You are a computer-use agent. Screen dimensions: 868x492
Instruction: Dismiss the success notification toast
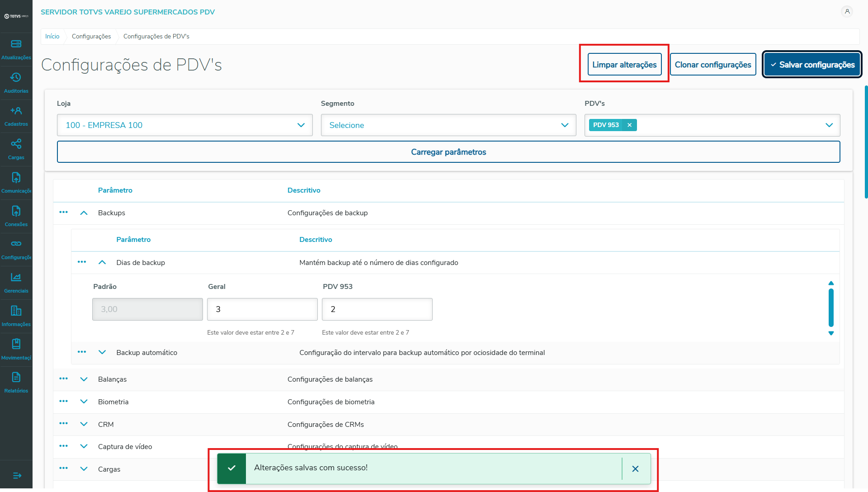point(635,469)
